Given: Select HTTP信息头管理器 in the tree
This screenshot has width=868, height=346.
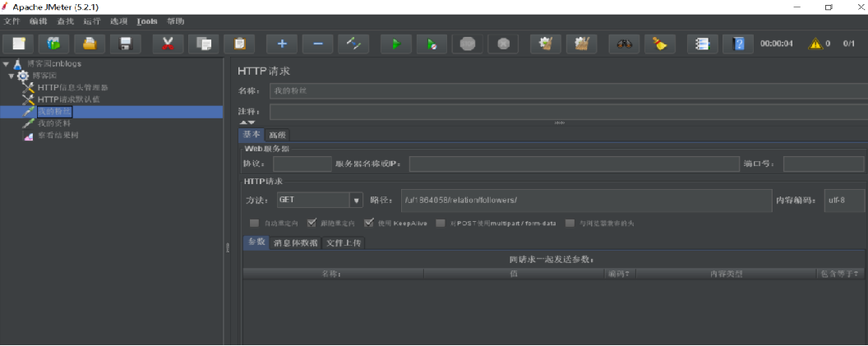Looking at the screenshot, I should [x=72, y=87].
